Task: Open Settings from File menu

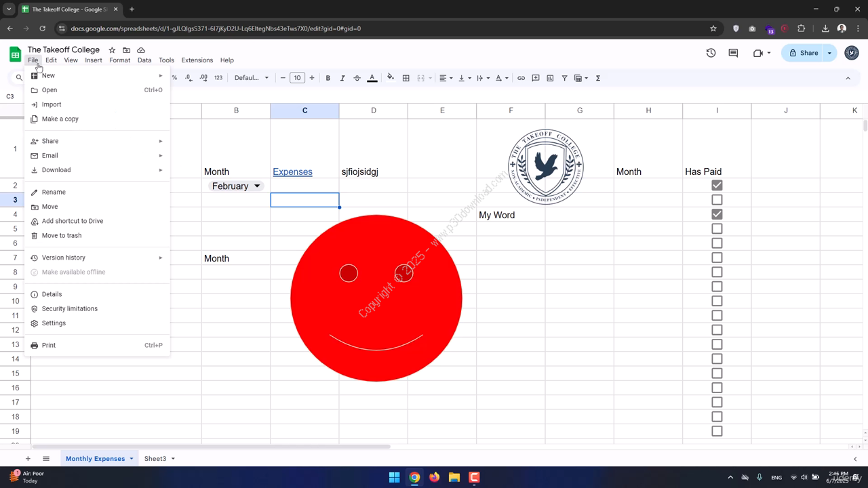Action: [97, 323]
